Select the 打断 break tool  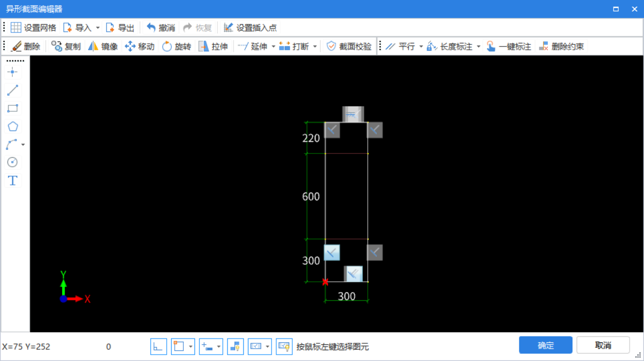294,47
